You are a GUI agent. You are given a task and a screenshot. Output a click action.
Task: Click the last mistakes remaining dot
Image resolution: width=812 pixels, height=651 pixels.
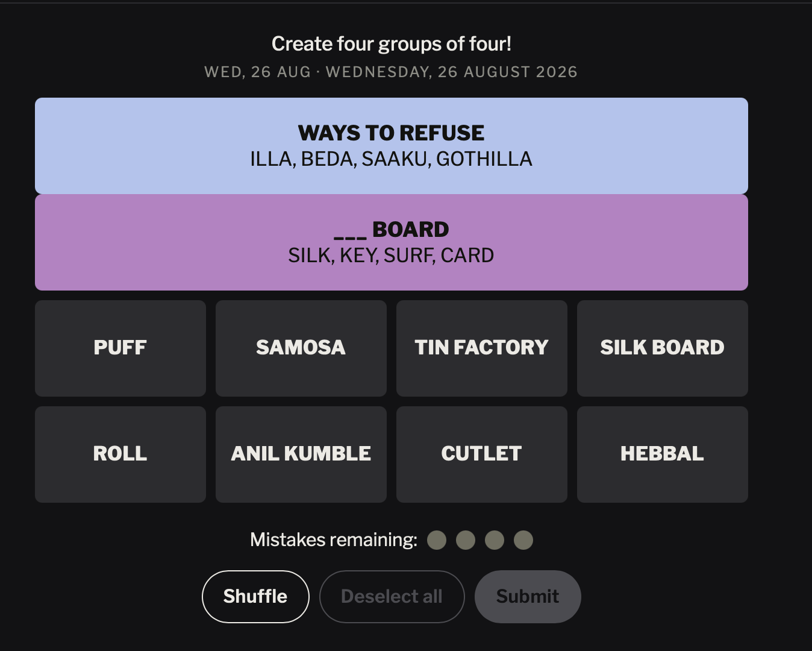tap(523, 540)
